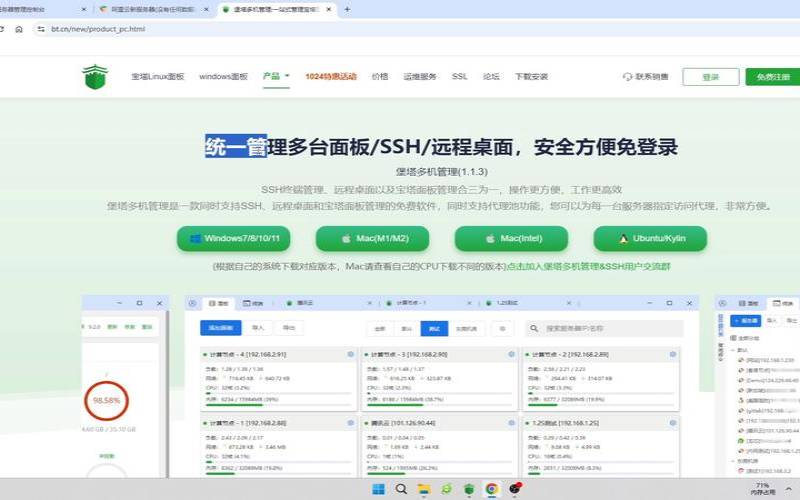This screenshot has height=500, width=800.
Task: Click 计算节点 - 1 [192.168.2.88] card title
Action: 248,423
